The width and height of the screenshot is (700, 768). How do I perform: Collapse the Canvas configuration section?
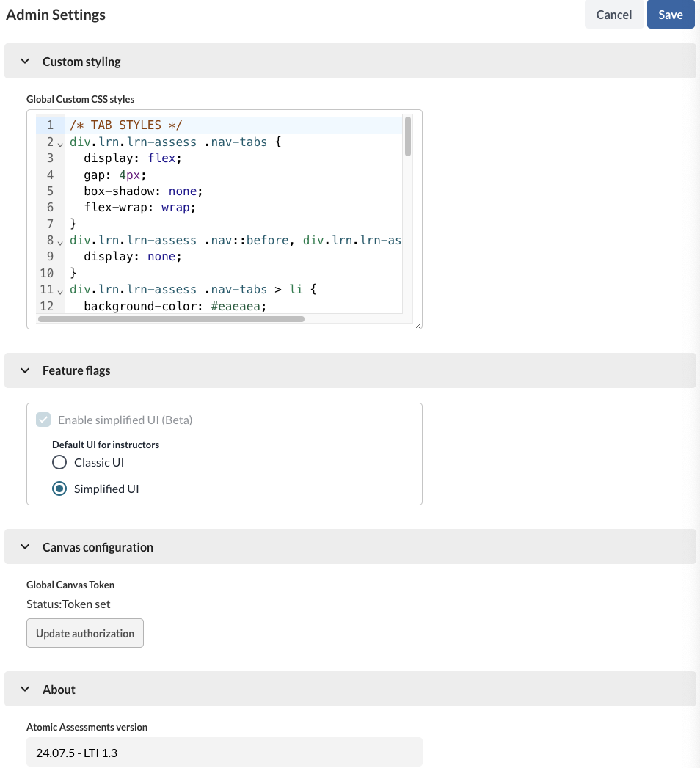click(26, 546)
